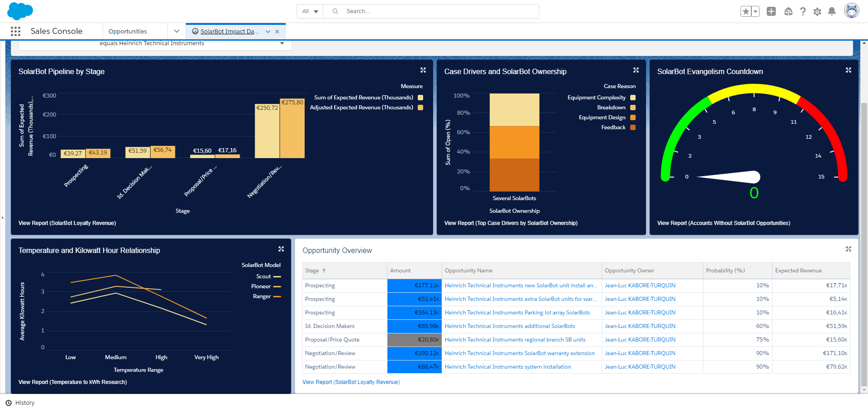The image size is (868, 412).
Task: Click the €275,80 Negotiation adjusted bar
Action: pos(292,128)
